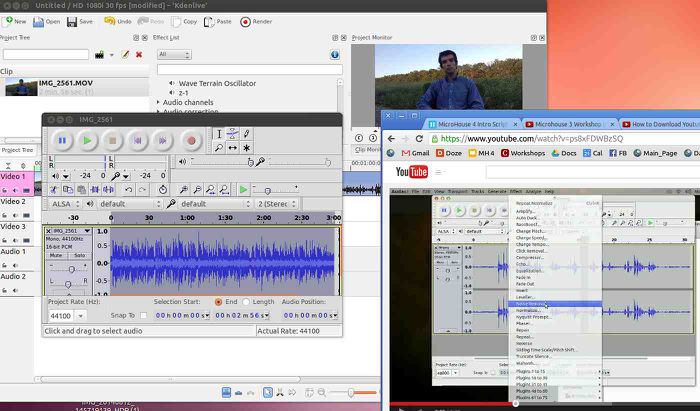Open output device 'default' dropdown in Audacity
Screen dimensions: 700x411
coord(129,204)
